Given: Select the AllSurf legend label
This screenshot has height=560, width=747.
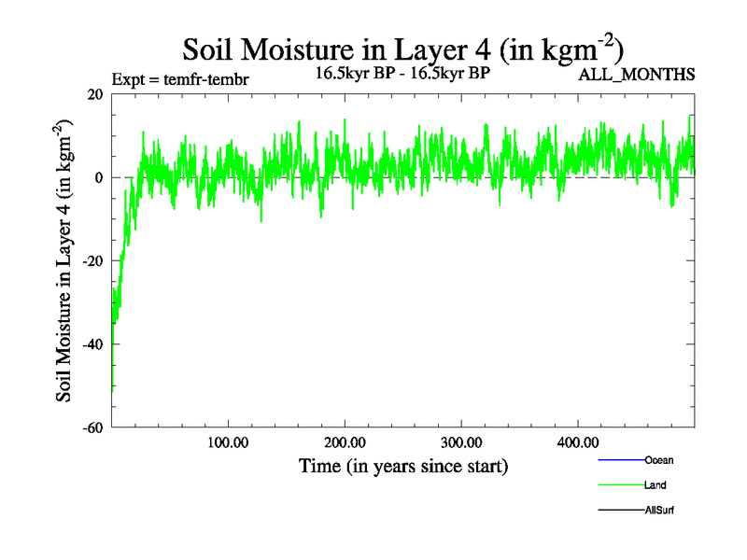Looking at the screenshot, I should pos(659,511).
